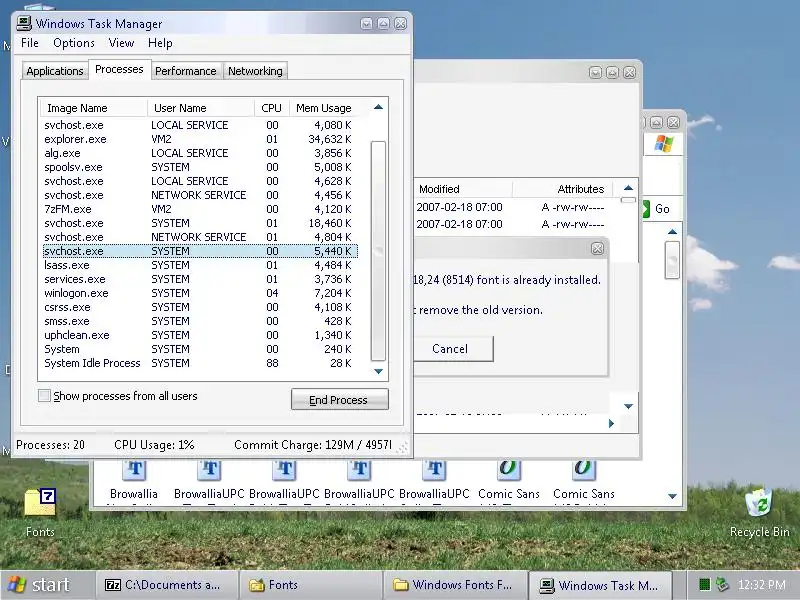The image size is (800, 600).
Task: Select the System Idle Process row
Action: 200,363
